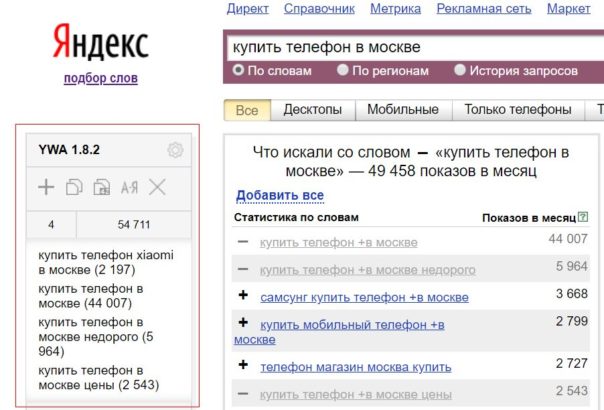Switch to the 'Десктопы' tab
Viewport: 604px width, 410px height.
tap(313, 110)
